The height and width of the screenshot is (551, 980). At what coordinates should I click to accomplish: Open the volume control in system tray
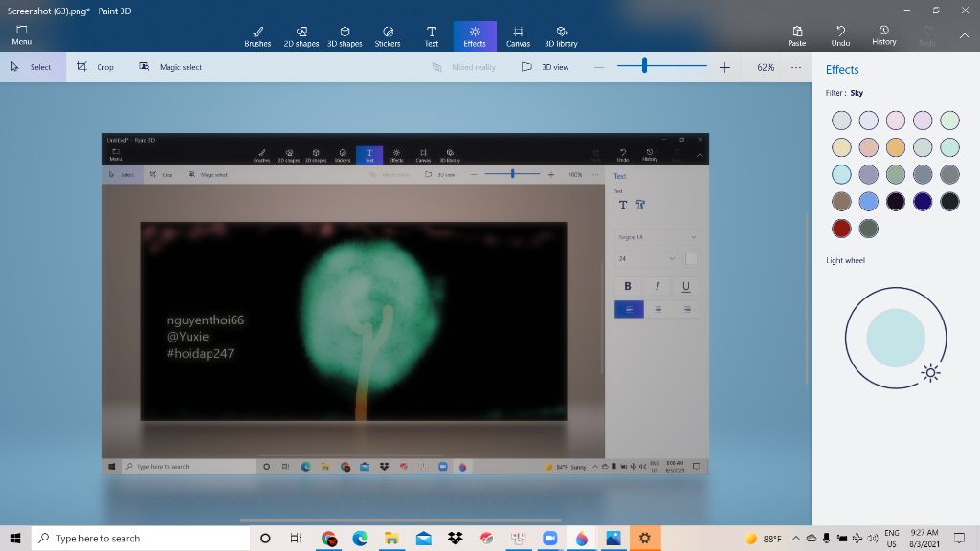click(x=873, y=538)
